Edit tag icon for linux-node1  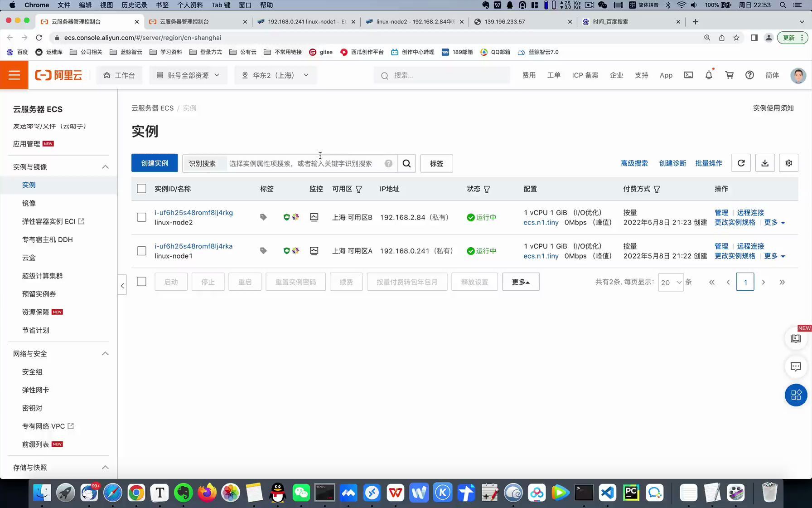263,251
